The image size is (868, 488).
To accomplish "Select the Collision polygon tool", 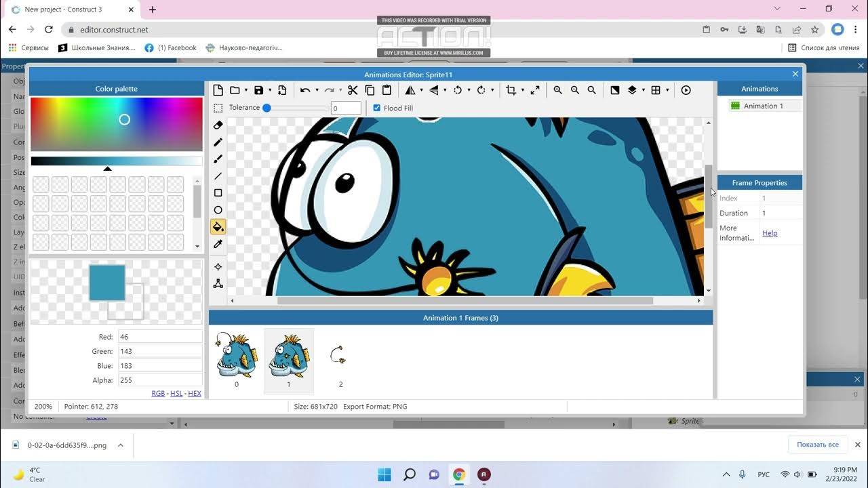I will click(218, 283).
